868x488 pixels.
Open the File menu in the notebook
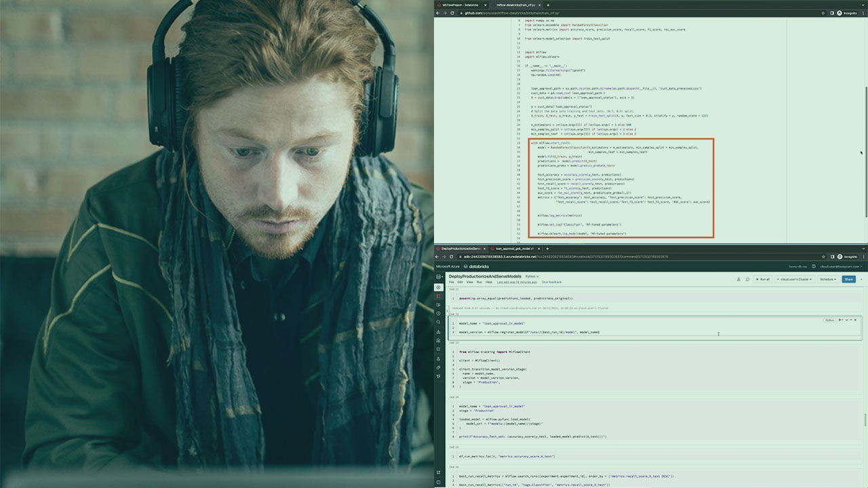coord(451,282)
